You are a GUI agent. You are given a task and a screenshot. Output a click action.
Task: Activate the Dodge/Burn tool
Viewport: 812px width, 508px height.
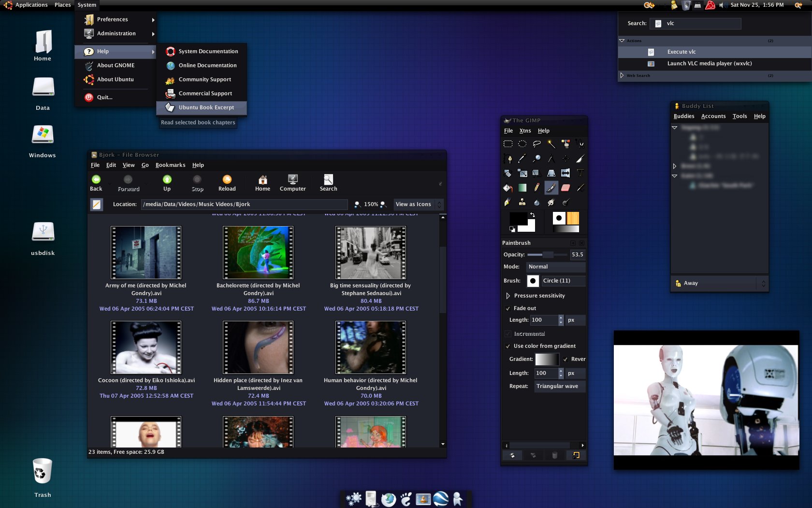pyautogui.click(x=565, y=202)
